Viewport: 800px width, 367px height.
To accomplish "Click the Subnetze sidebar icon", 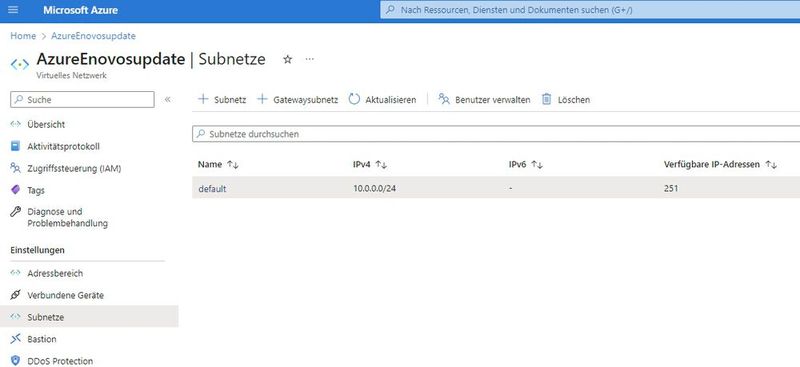I will tap(15, 317).
